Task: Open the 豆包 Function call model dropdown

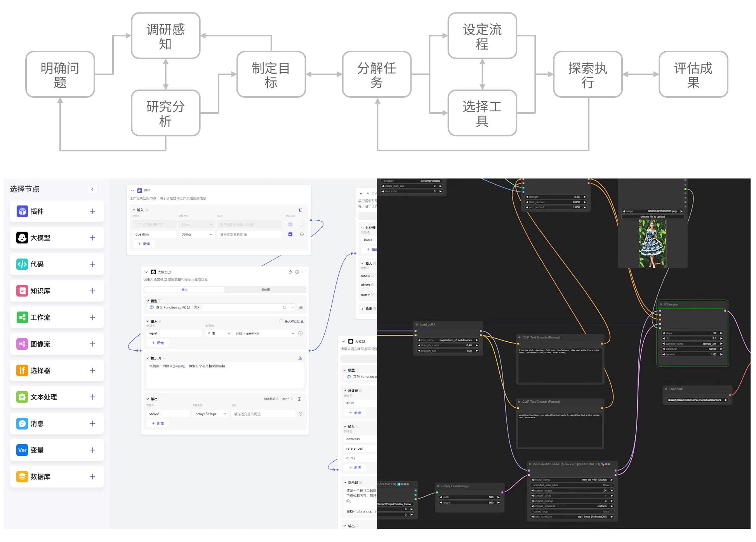Action: click(x=221, y=307)
